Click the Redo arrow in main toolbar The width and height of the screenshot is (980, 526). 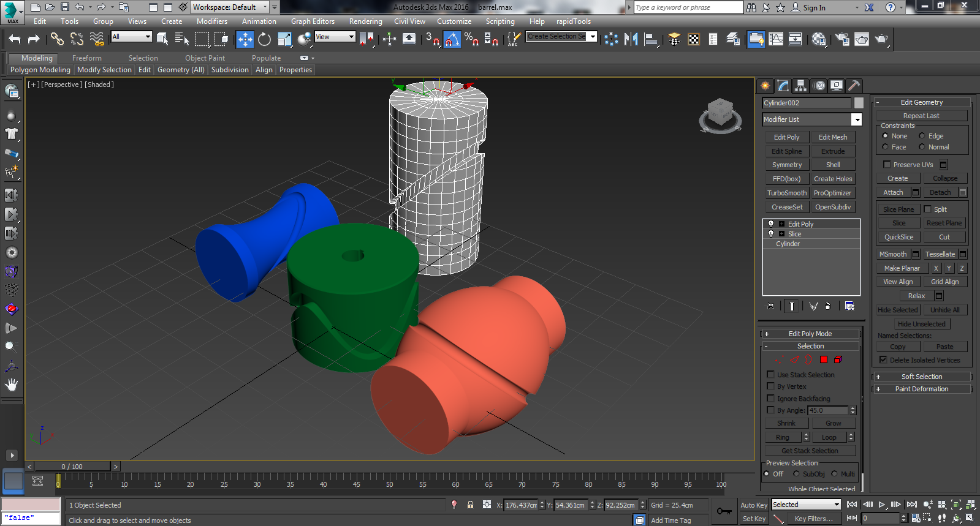click(34, 39)
